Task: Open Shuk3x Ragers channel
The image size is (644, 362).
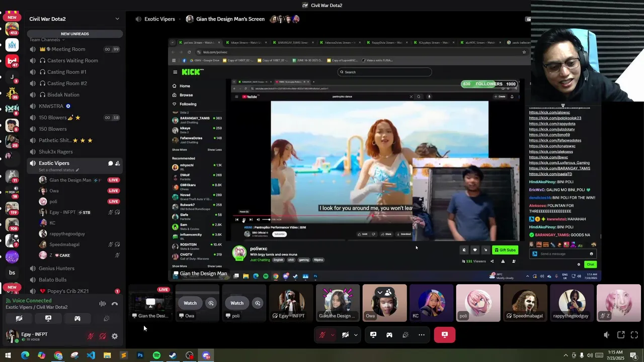Action: tap(74, 152)
